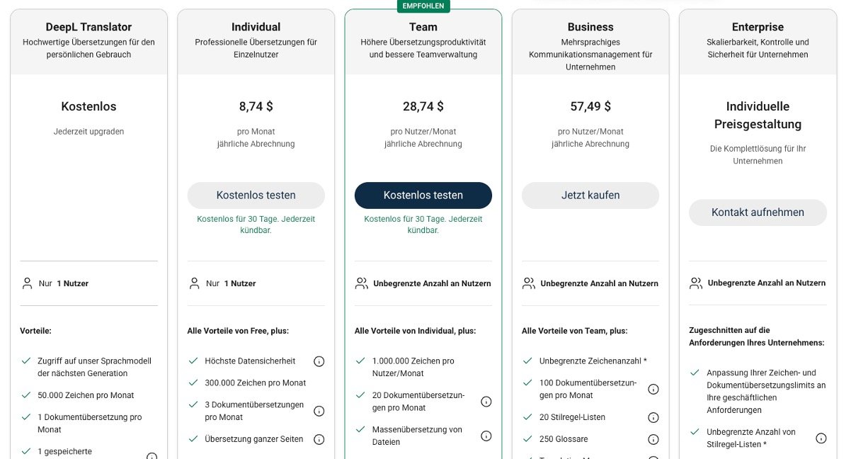Click Kontakt aufnehmen for Enterprise
The height and width of the screenshot is (459, 868).
(758, 212)
